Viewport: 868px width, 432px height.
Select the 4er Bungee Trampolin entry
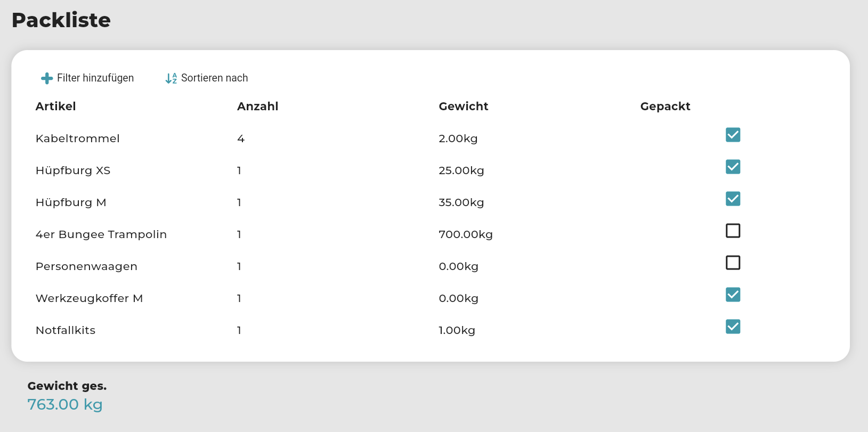(101, 234)
